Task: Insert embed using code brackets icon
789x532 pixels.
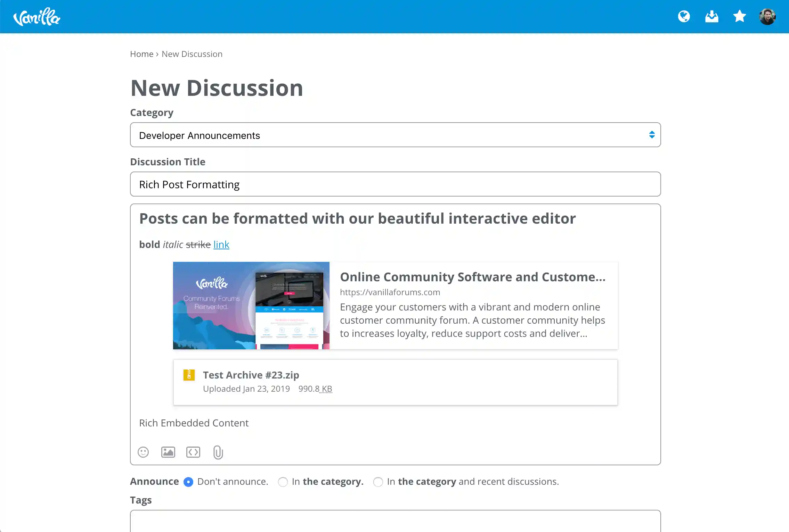Action: tap(193, 452)
